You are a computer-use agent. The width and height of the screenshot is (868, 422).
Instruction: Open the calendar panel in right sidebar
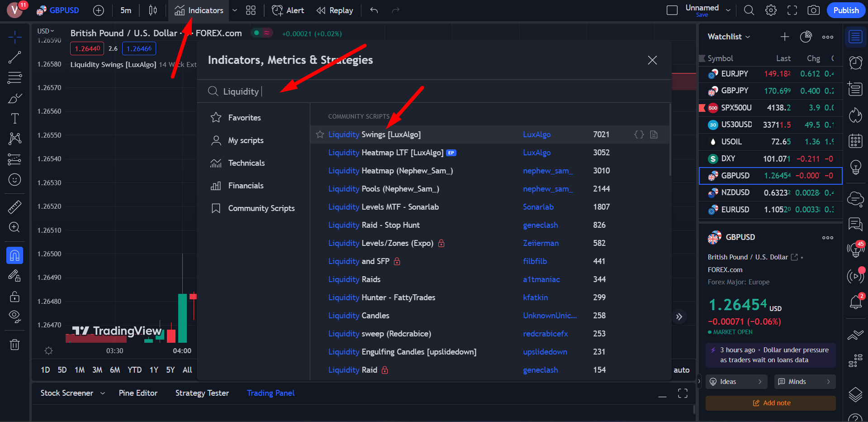(855, 141)
